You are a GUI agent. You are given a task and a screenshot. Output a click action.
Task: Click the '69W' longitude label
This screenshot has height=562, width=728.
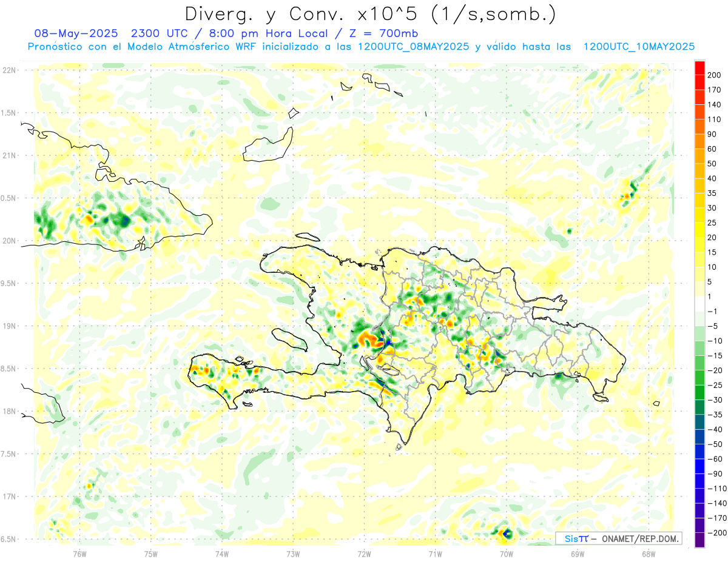point(578,554)
